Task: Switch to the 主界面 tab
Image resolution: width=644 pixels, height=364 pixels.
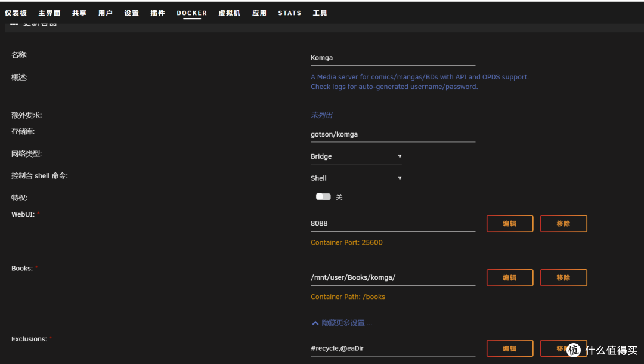Action: 49,13
